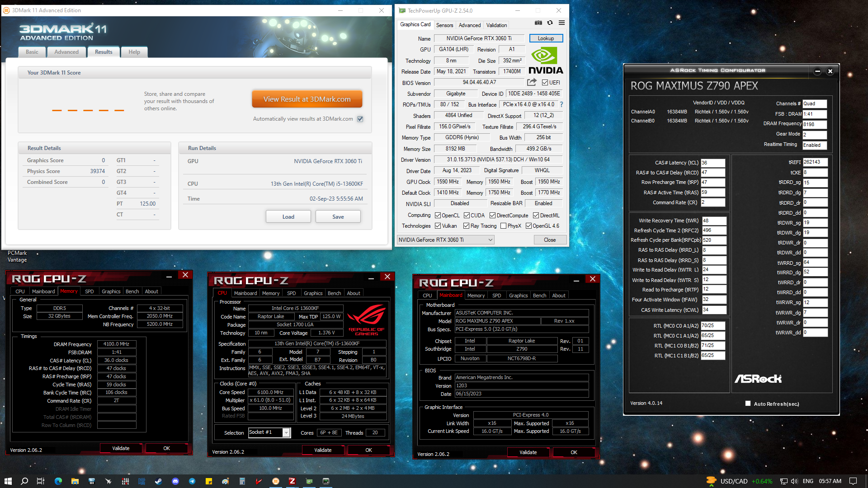Image resolution: width=868 pixels, height=488 pixels.
Task: Click the DRAM Frequency field in ASRock
Action: pyautogui.click(x=815, y=124)
